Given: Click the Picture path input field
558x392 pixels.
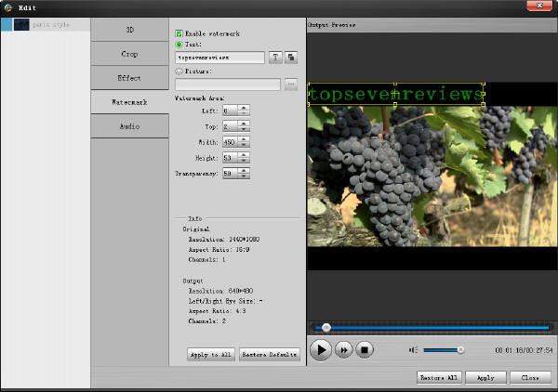Looking at the screenshot, I should pyautogui.click(x=228, y=85).
